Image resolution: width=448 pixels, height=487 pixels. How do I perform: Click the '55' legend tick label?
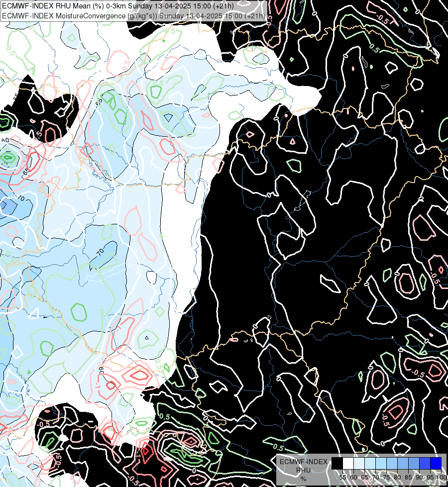[x=342, y=478]
